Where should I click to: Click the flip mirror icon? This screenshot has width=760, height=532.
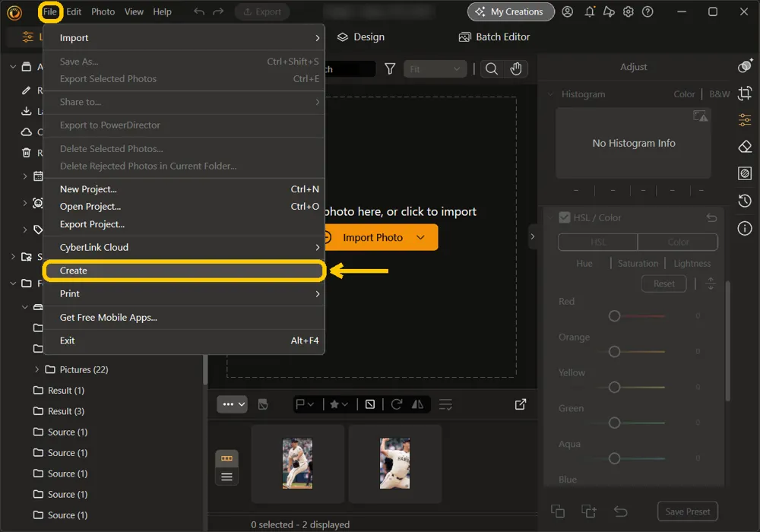(417, 404)
